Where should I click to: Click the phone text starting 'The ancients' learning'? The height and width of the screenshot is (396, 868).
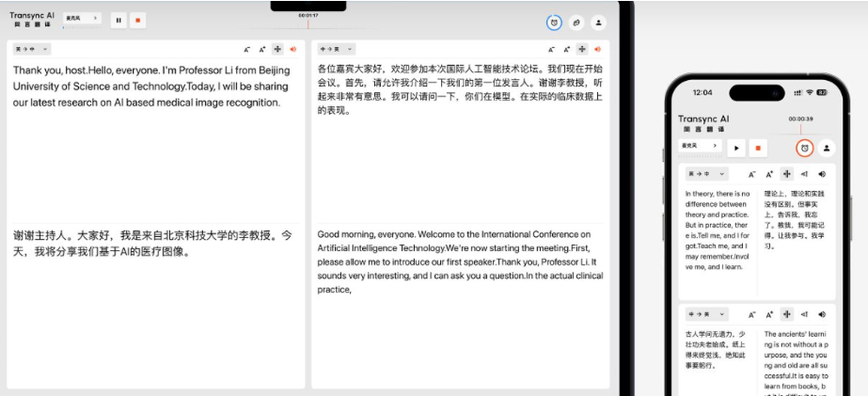click(x=796, y=363)
